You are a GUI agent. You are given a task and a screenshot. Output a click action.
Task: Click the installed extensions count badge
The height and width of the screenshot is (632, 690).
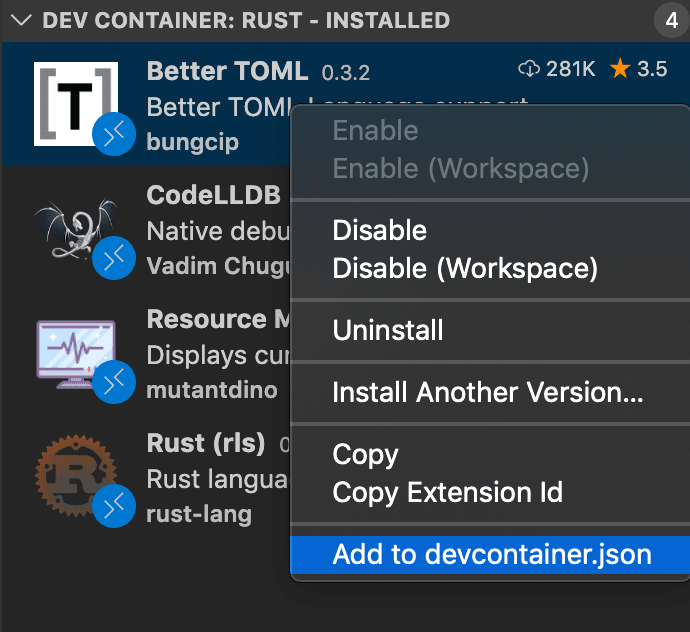point(665,20)
